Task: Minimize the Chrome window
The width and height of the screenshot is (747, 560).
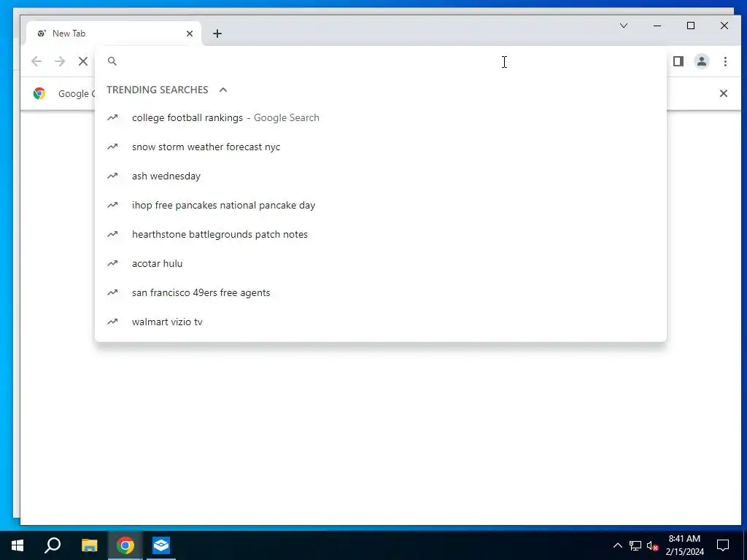Action: pos(657,26)
